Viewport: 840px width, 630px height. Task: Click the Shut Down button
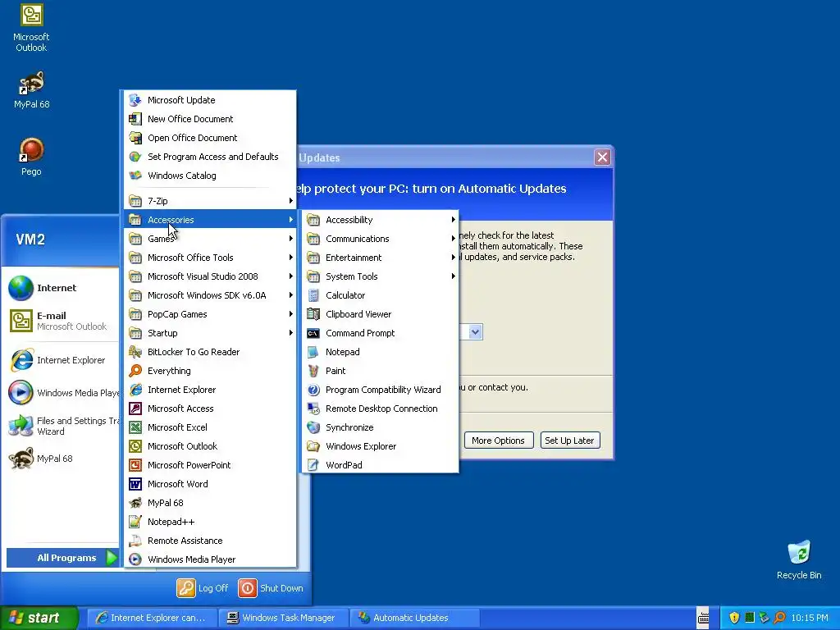[271, 587]
